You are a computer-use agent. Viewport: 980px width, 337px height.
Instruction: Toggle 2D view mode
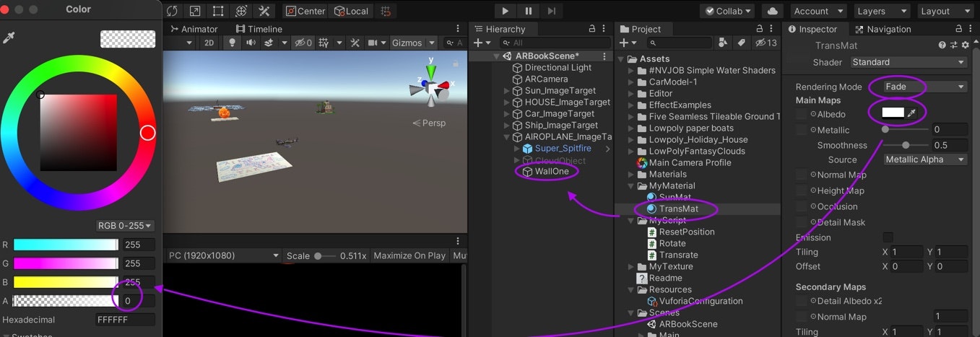point(209,43)
